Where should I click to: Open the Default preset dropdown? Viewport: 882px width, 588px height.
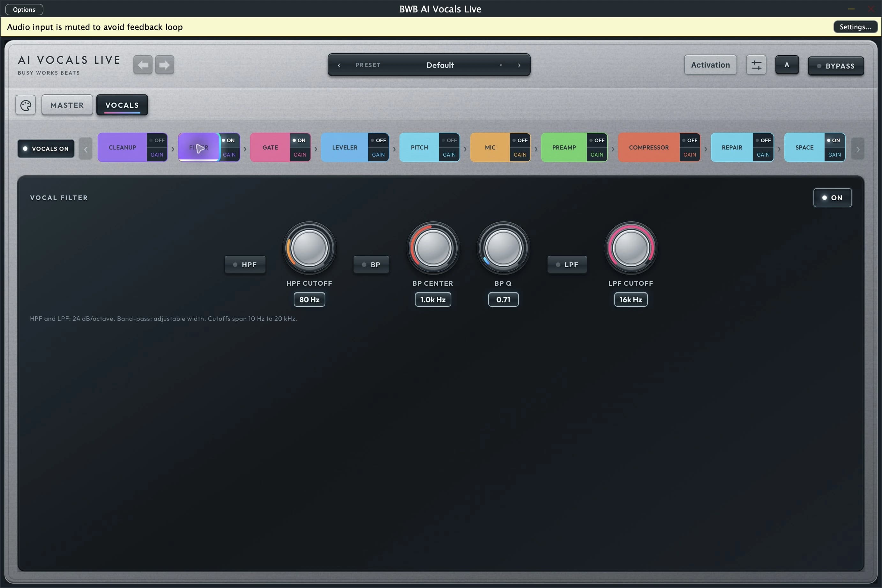point(440,65)
